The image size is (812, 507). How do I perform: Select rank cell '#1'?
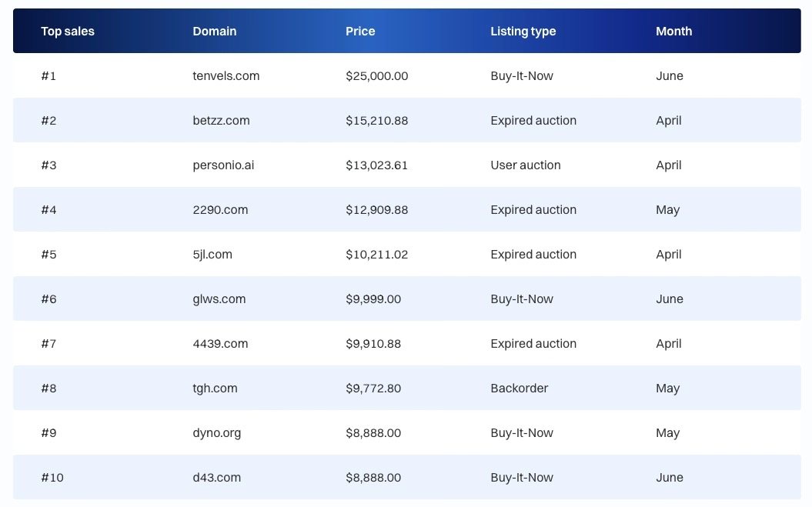[x=48, y=76]
